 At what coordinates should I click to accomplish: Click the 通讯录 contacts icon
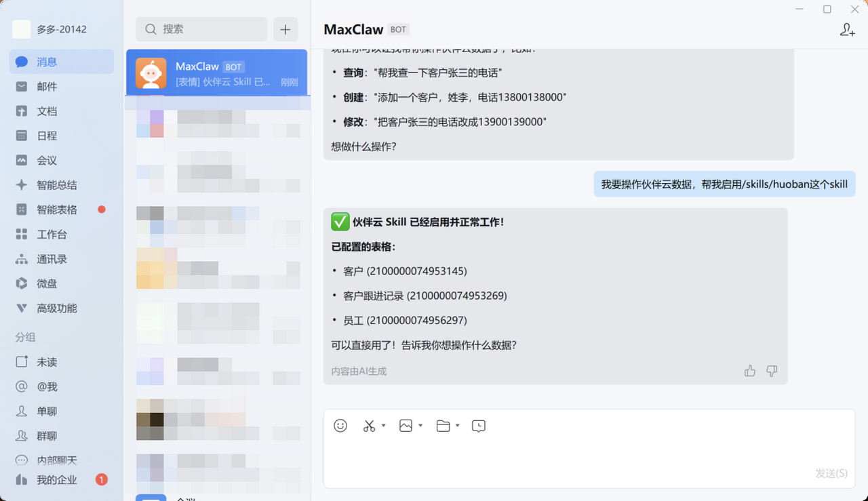pyautogui.click(x=22, y=259)
